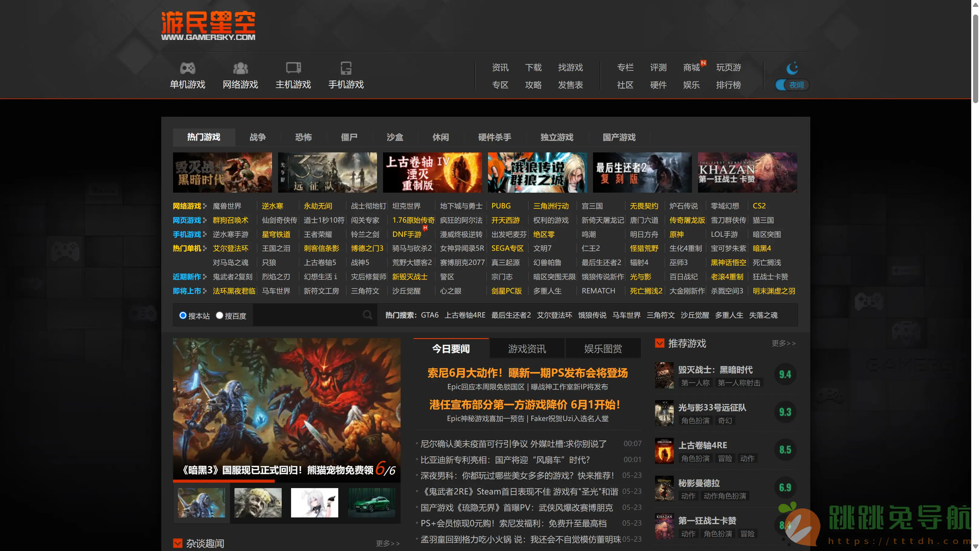This screenshot has height=551, width=980.
Task: Expand the 网络游戏 category arrow
Action: pyautogui.click(x=205, y=206)
